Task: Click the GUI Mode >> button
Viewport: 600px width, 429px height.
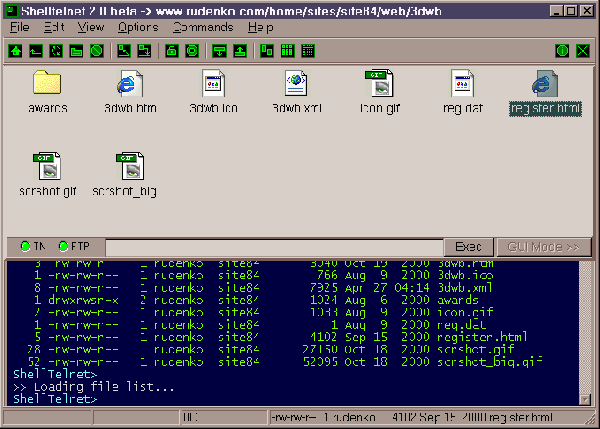Action: pyautogui.click(x=545, y=246)
